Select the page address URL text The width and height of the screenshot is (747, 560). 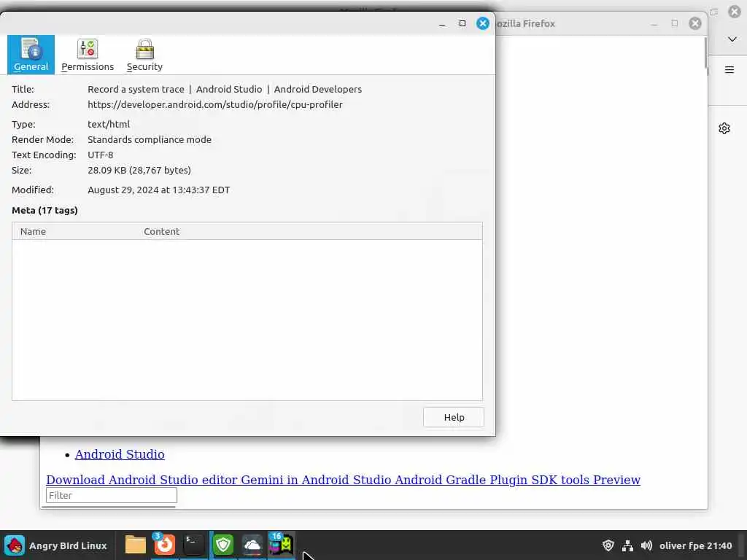[x=215, y=104]
